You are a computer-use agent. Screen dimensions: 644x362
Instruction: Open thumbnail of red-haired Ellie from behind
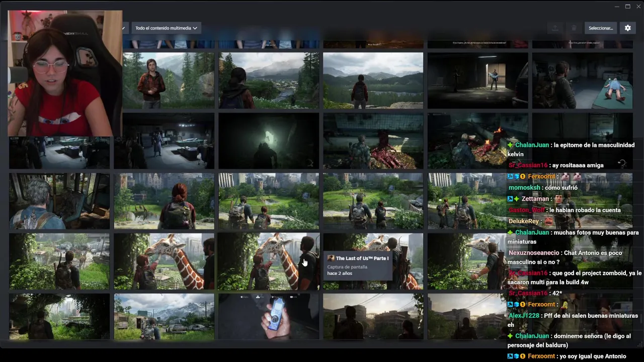(164, 201)
